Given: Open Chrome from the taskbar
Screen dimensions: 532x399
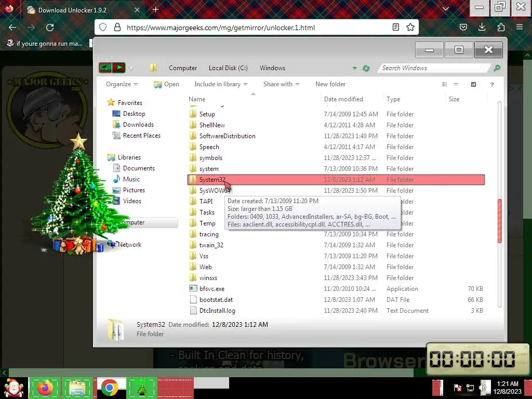Looking at the screenshot, I should [109, 388].
